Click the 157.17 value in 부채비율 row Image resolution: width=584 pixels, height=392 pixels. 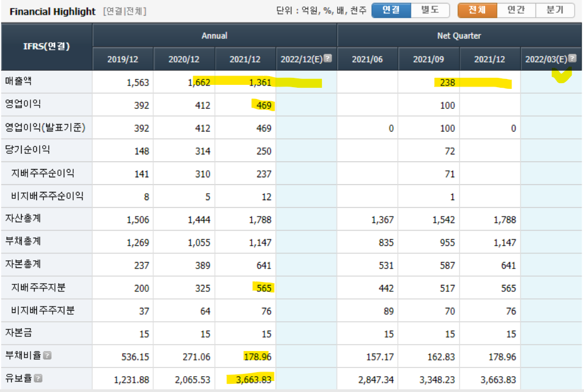pos(380,357)
